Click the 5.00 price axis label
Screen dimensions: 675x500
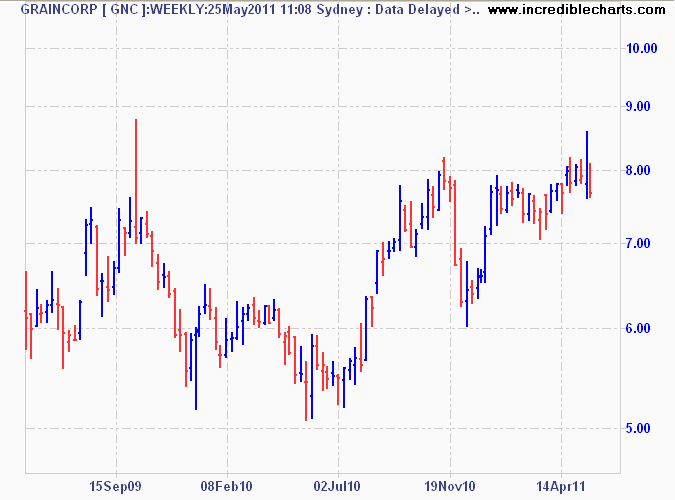(x=638, y=428)
